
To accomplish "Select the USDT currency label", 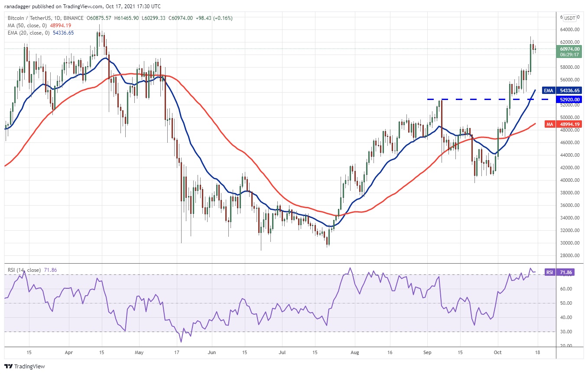I will click(570, 18).
